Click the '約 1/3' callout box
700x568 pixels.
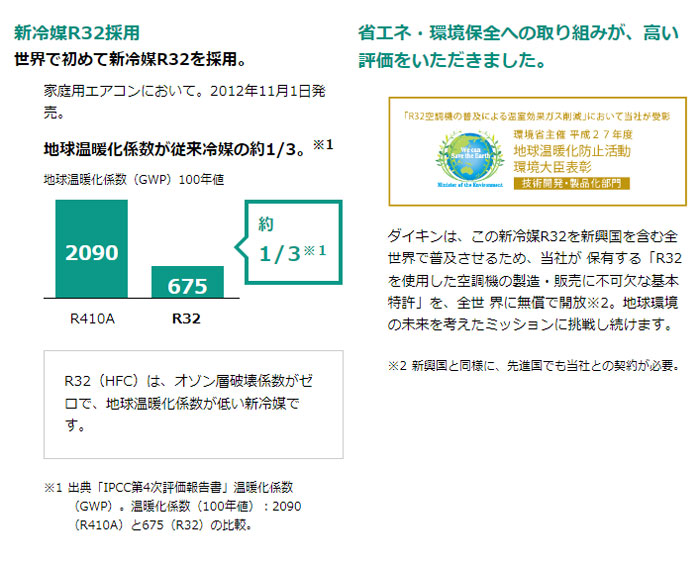[289, 242]
